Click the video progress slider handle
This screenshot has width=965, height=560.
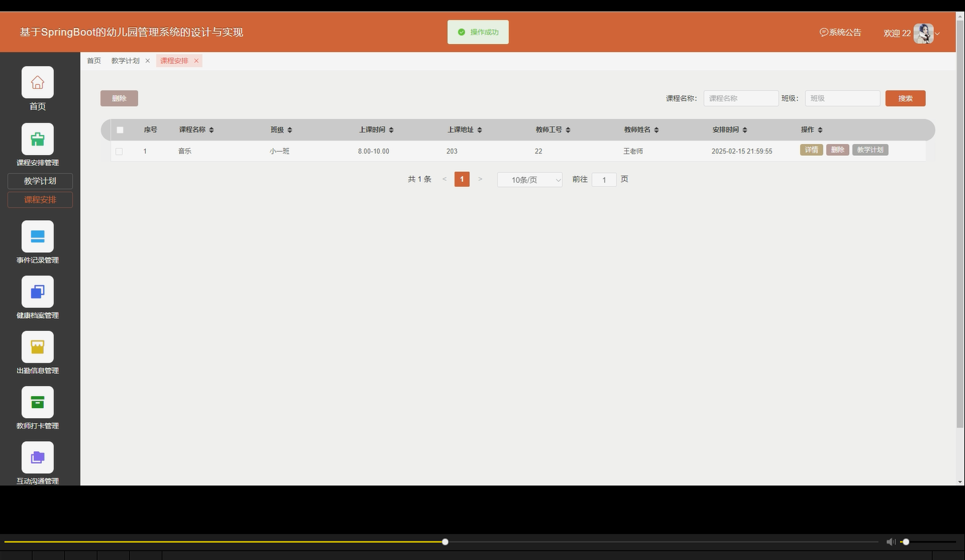tap(445, 542)
